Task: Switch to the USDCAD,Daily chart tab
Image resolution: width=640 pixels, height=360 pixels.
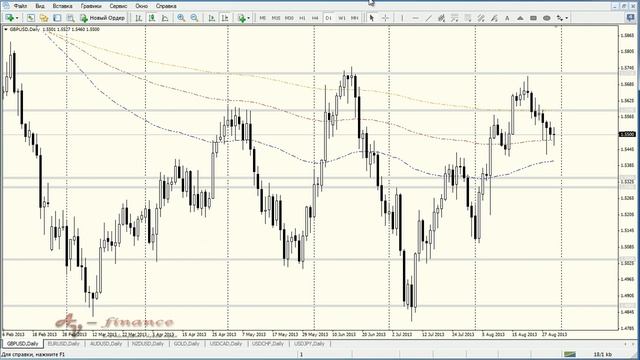Action: coord(226,344)
